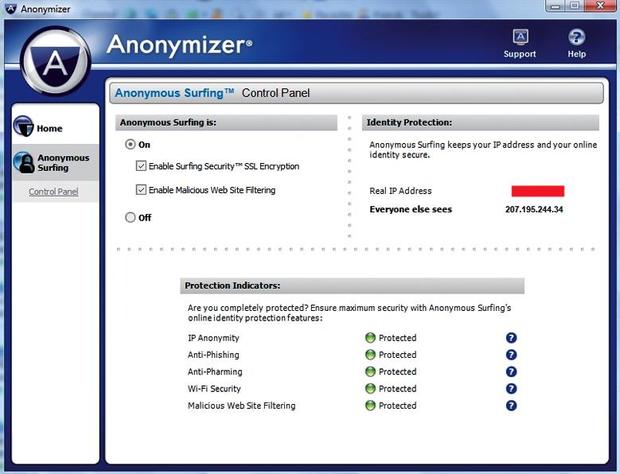
Task: Open the Anonymous Surfing menu item
Action: click(x=63, y=163)
